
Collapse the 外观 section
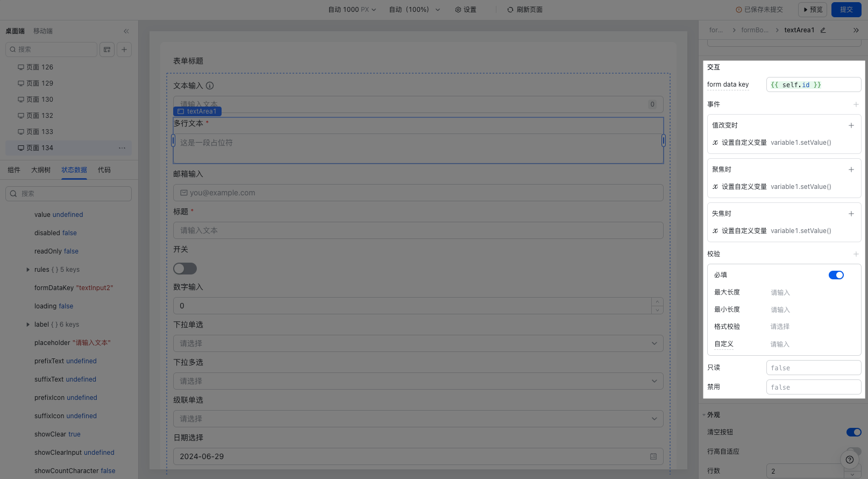[x=704, y=415]
